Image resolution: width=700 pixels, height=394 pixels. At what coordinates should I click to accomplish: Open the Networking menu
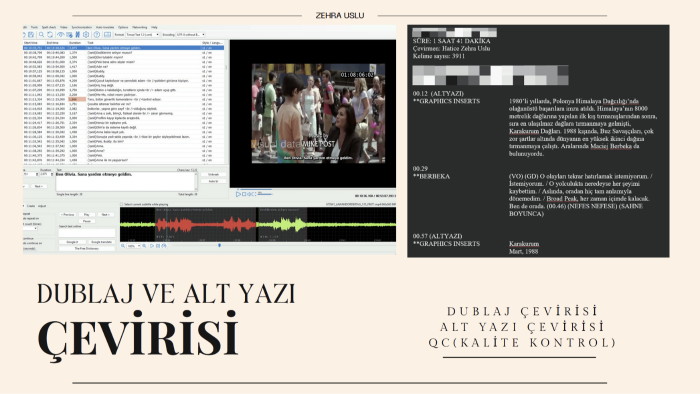[140, 27]
